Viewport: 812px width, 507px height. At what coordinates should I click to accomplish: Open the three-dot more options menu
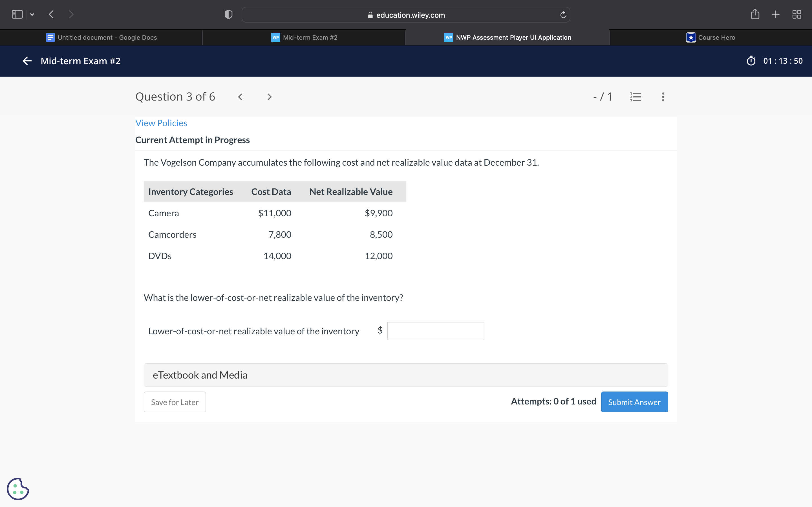coord(663,97)
